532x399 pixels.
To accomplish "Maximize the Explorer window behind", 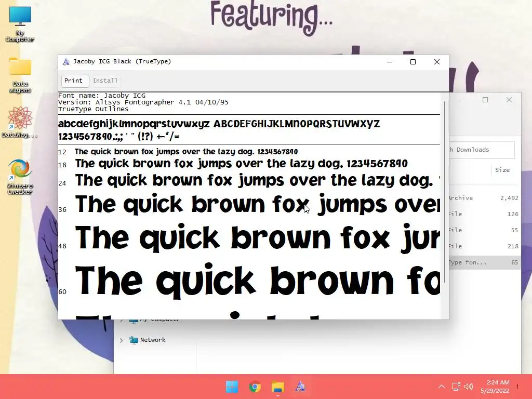I will point(485,100).
